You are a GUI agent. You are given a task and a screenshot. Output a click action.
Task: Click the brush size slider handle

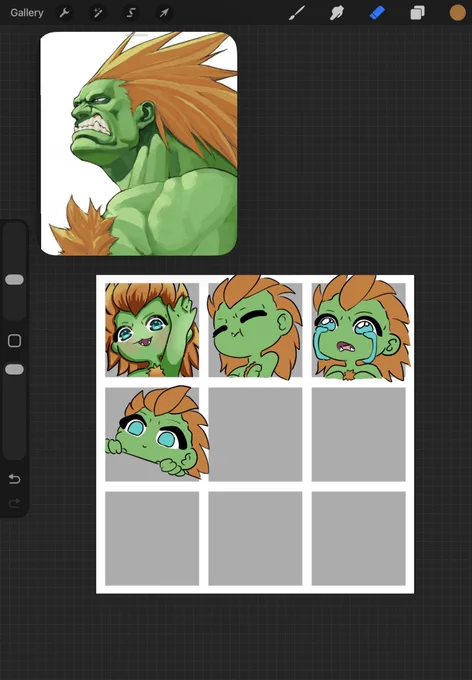pyautogui.click(x=14, y=280)
